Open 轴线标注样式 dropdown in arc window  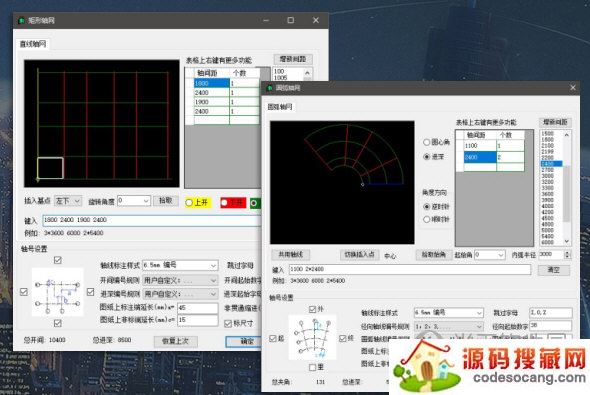point(449,313)
